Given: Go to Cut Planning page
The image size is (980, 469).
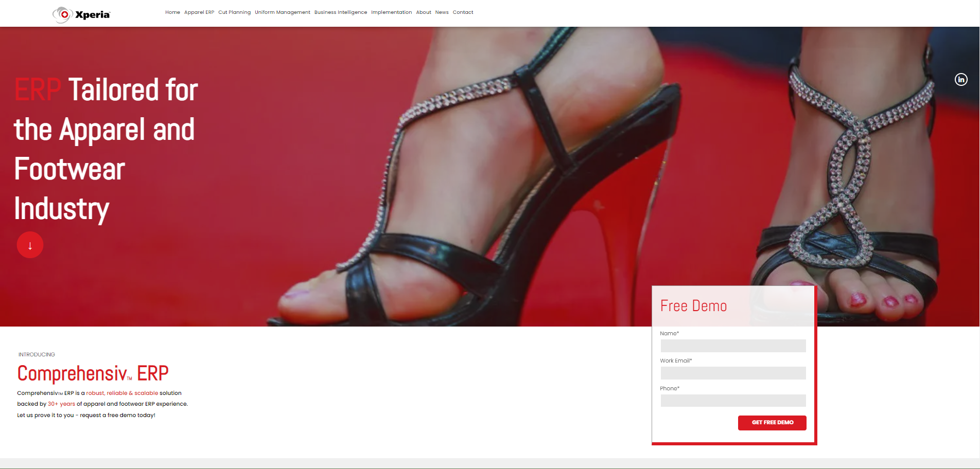Looking at the screenshot, I should coord(234,12).
